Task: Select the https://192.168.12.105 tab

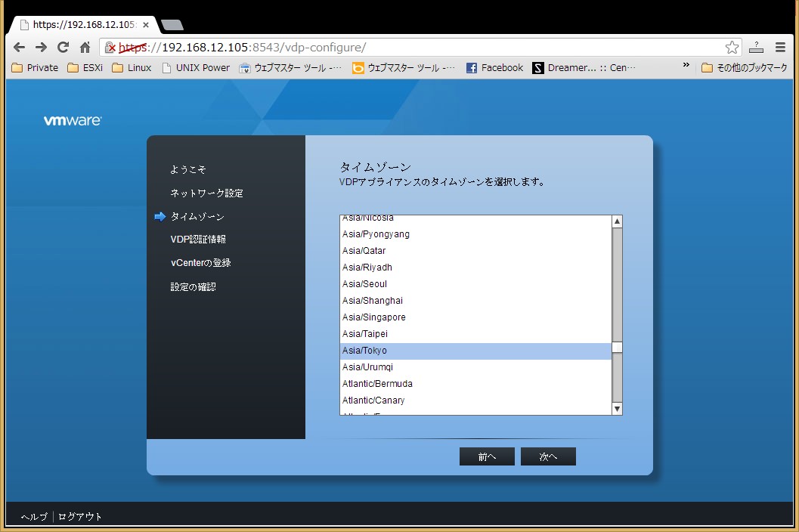Action: pyautogui.click(x=84, y=24)
